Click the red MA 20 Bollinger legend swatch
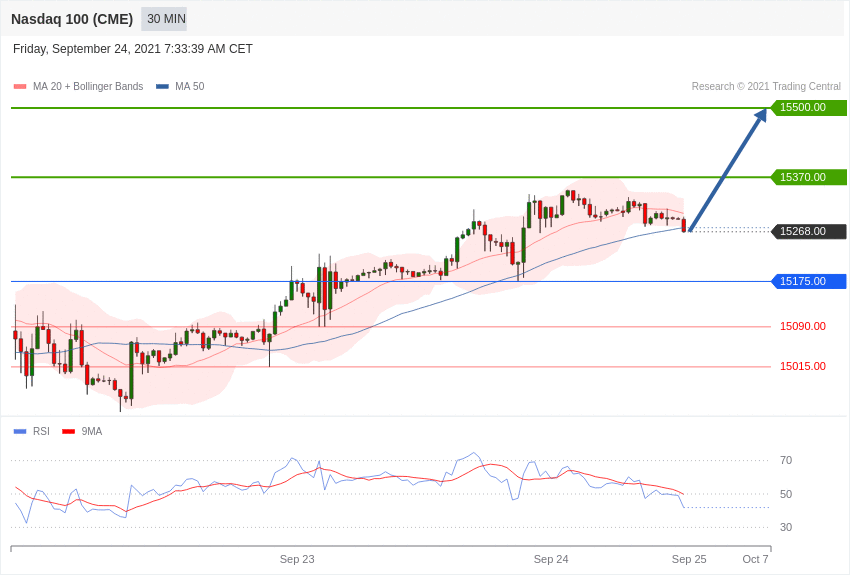Viewport: 850px width, 576px height. click(x=20, y=87)
